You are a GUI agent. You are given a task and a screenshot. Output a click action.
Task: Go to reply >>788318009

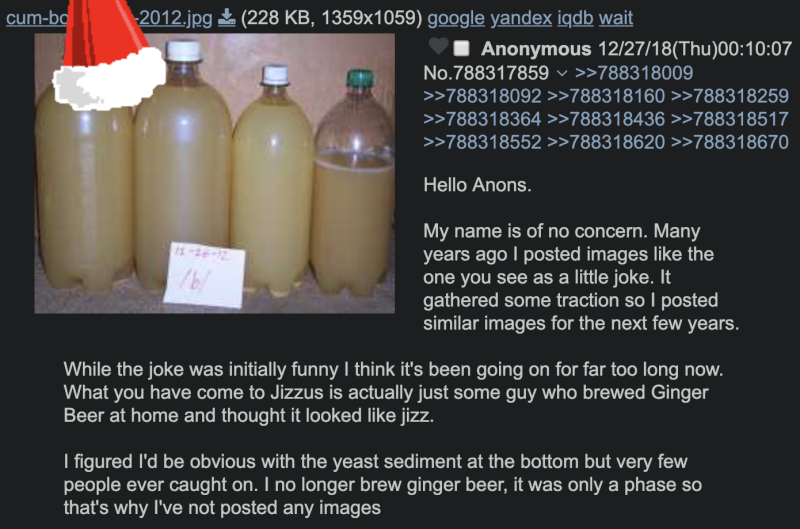[634, 73]
